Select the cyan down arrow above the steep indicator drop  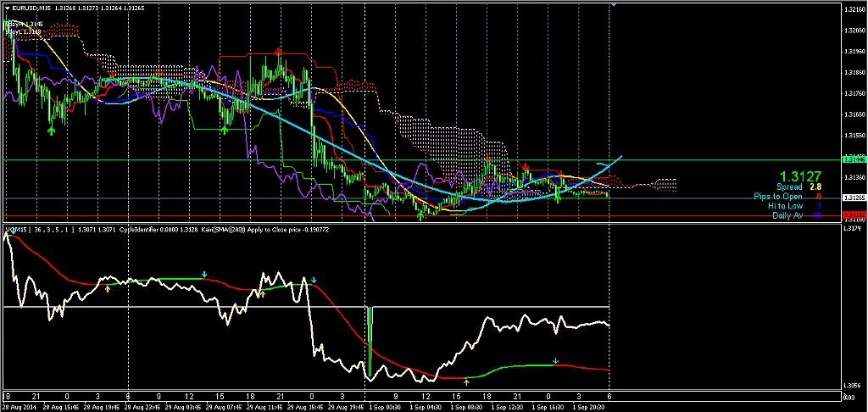click(x=314, y=280)
